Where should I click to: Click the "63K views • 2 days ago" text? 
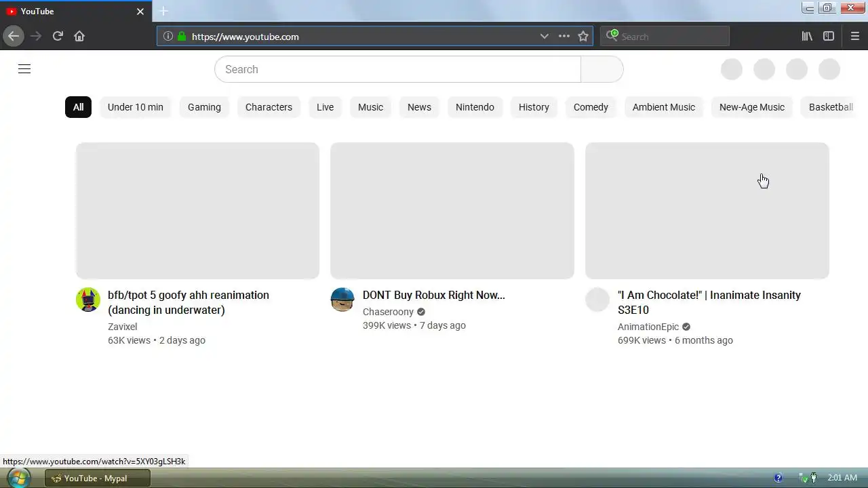point(157,340)
